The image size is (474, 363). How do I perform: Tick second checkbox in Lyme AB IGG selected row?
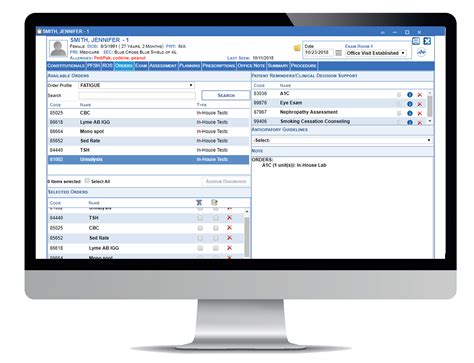pos(216,248)
